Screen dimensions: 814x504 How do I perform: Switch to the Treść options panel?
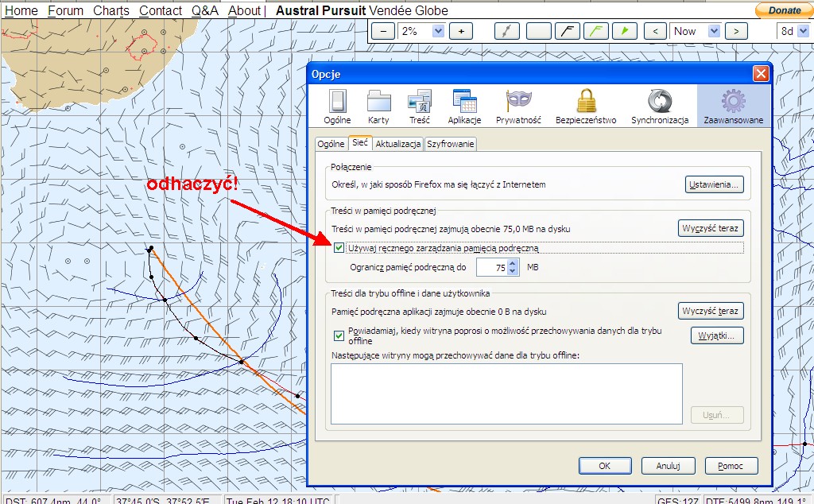click(419, 107)
